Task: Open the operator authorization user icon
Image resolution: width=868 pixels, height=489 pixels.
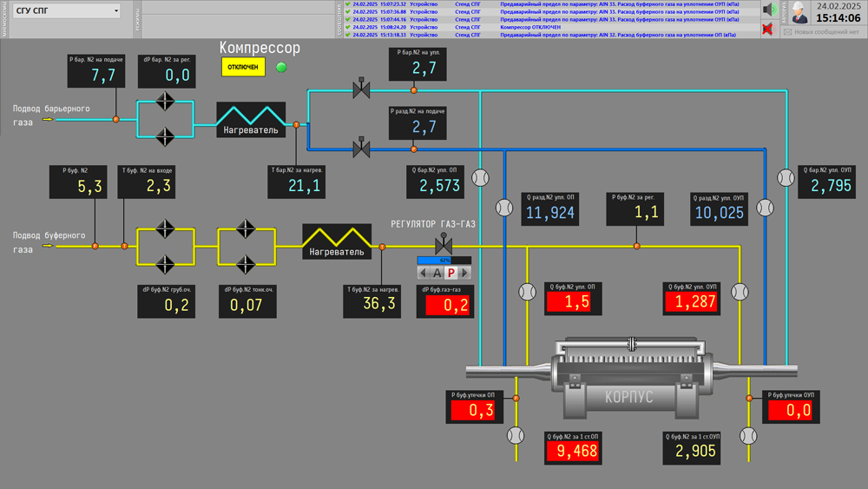Action: (799, 12)
